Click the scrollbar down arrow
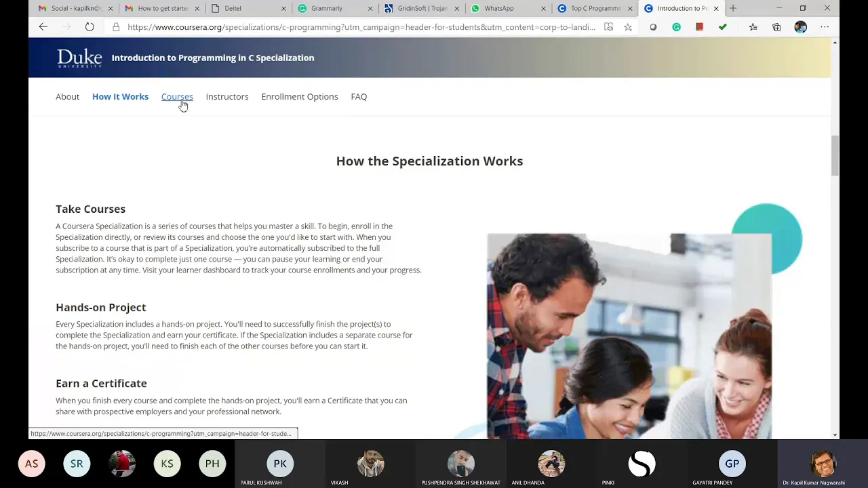 click(x=835, y=434)
